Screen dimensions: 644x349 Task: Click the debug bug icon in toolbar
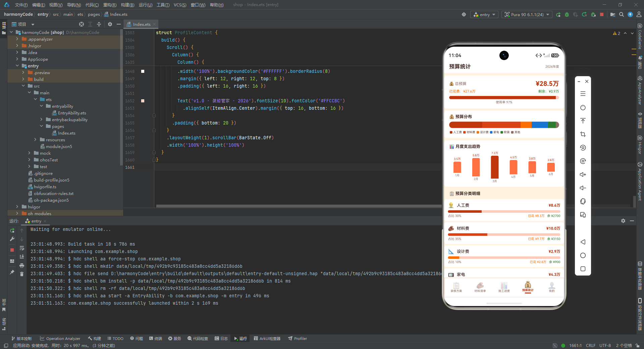click(567, 14)
